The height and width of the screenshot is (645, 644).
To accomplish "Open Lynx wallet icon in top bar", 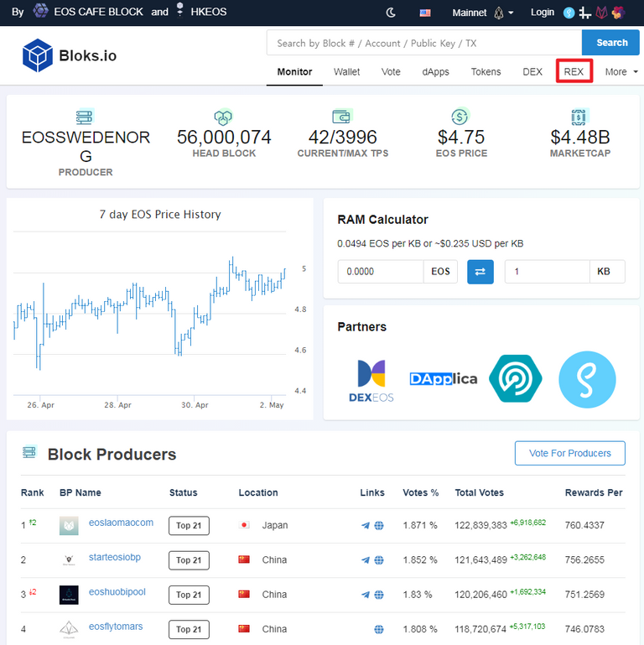I will [x=601, y=13].
